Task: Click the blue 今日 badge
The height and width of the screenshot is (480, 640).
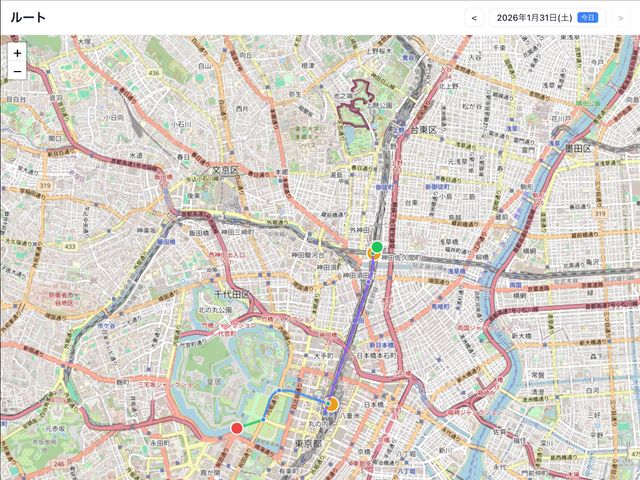Action: coord(589,17)
